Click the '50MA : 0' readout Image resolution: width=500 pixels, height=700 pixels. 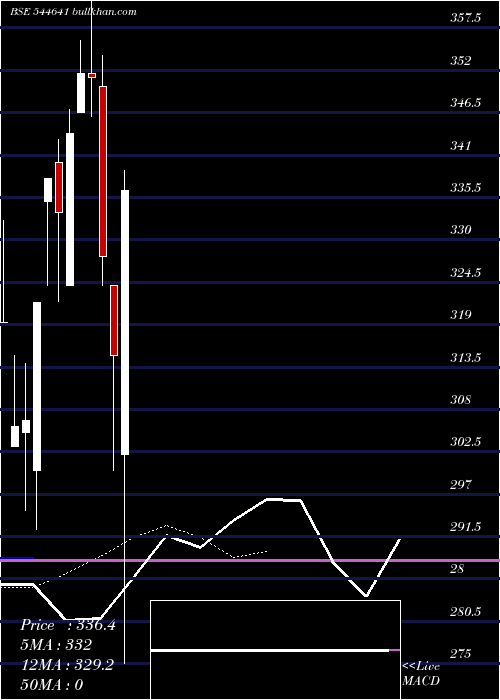click(52, 684)
